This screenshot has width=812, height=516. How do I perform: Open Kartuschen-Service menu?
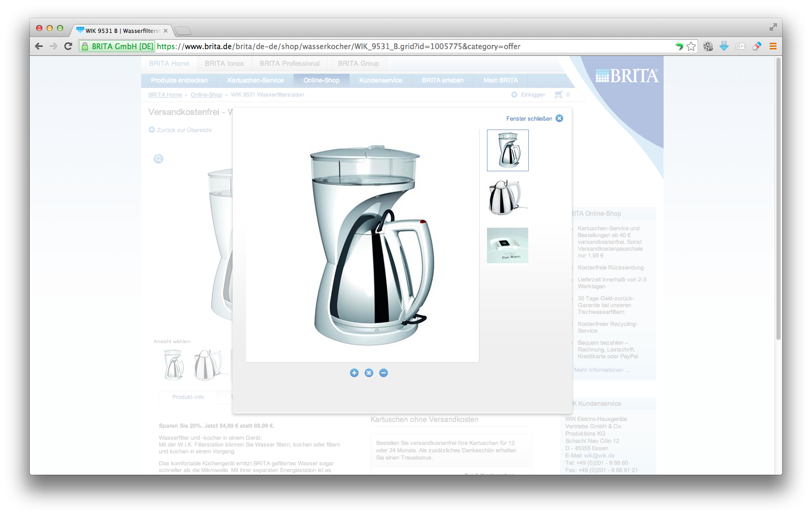tap(256, 80)
